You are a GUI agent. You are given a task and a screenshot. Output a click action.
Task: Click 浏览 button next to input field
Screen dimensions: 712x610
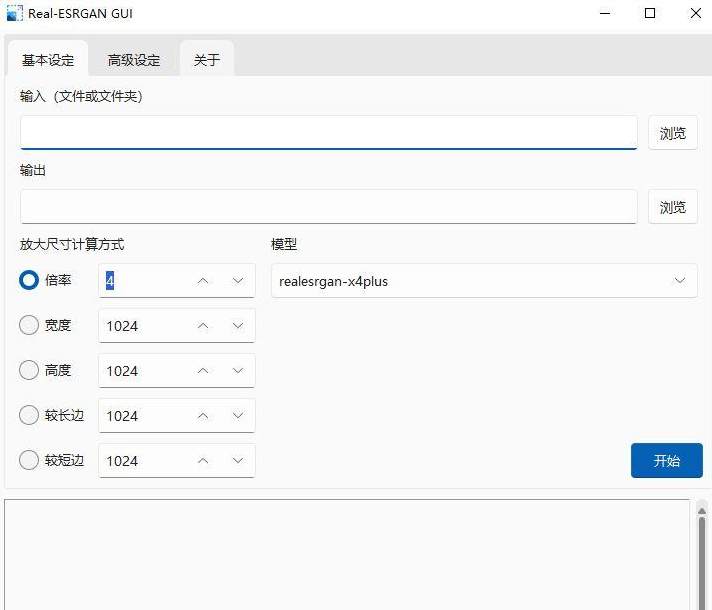672,133
